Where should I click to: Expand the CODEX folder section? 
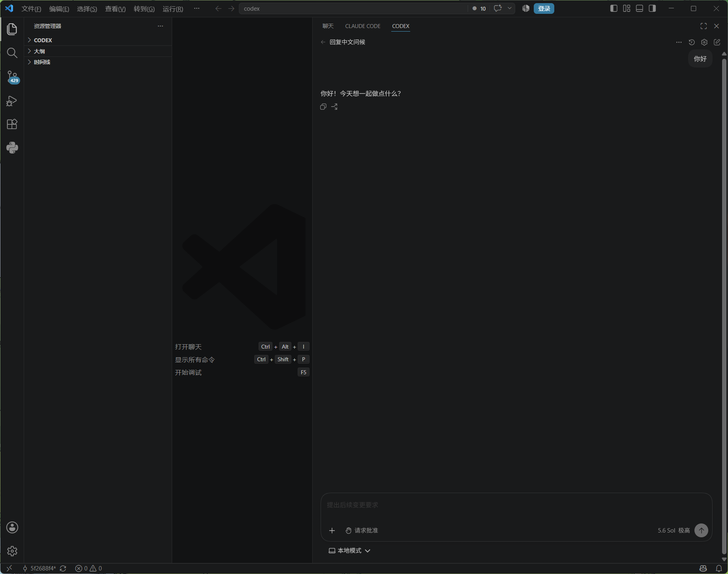tap(98, 40)
